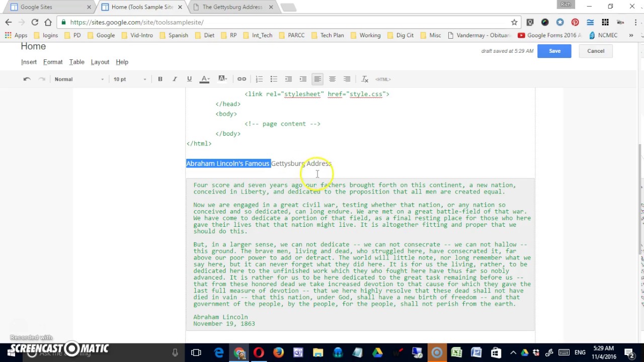Undo the last edit in the toolbar
This screenshot has height=362, width=644.
pyautogui.click(x=27, y=79)
